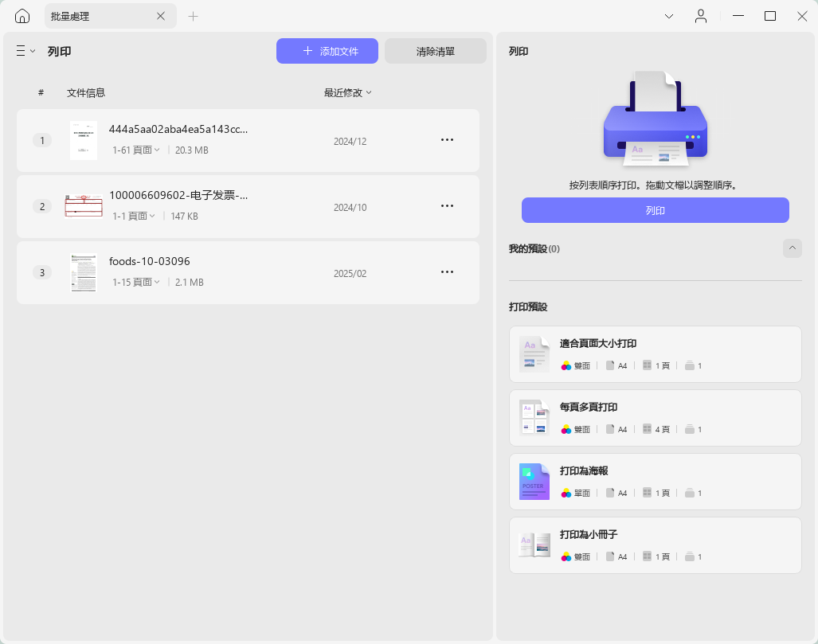818x644 pixels.
Task: Collapse the 我的預設 section
Action: (792, 248)
